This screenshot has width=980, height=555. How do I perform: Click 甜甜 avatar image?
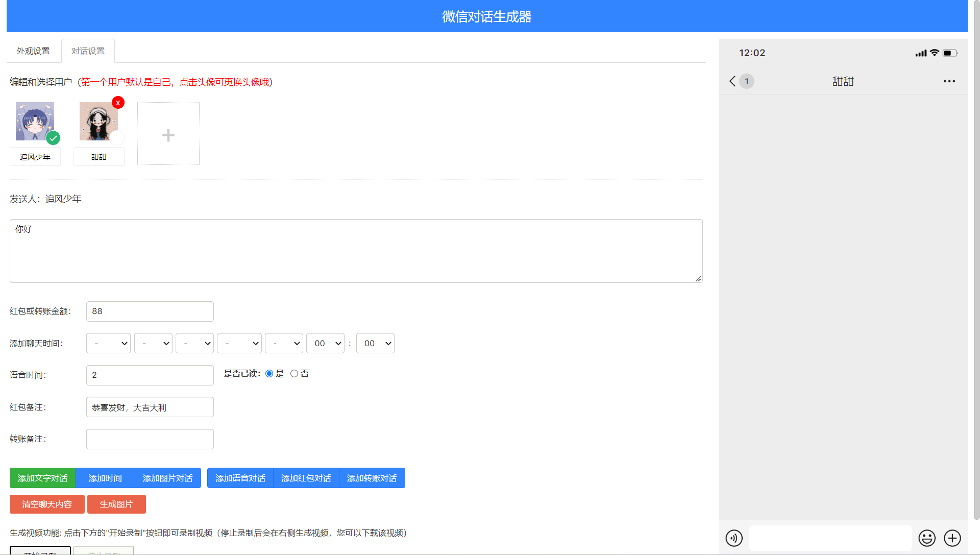[x=99, y=121]
